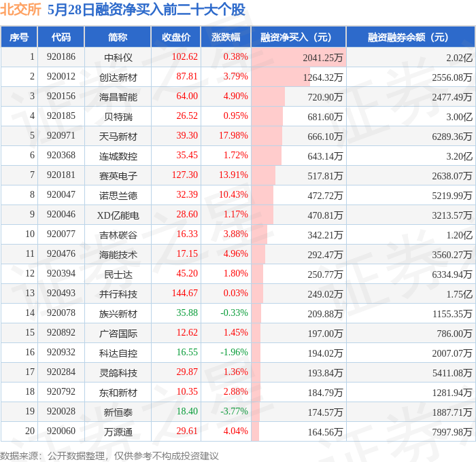Select the 代码 column header
Screen dimensions: 476x462
pyautogui.click(x=61, y=37)
